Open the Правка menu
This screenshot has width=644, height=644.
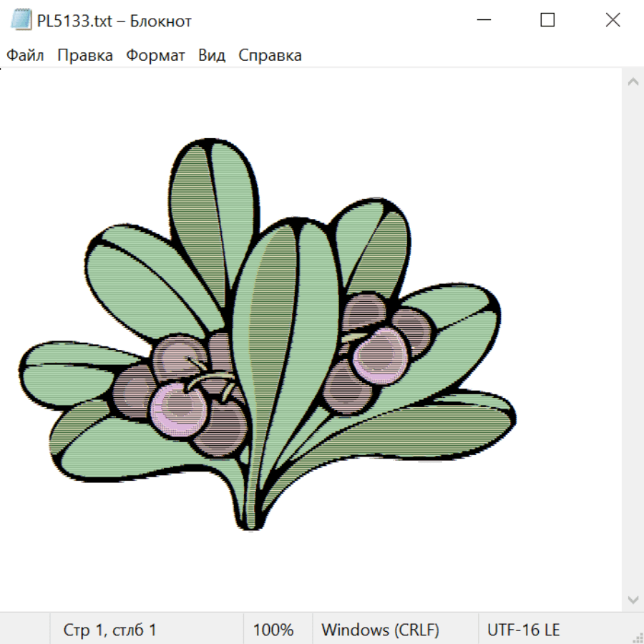[x=85, y=56]
